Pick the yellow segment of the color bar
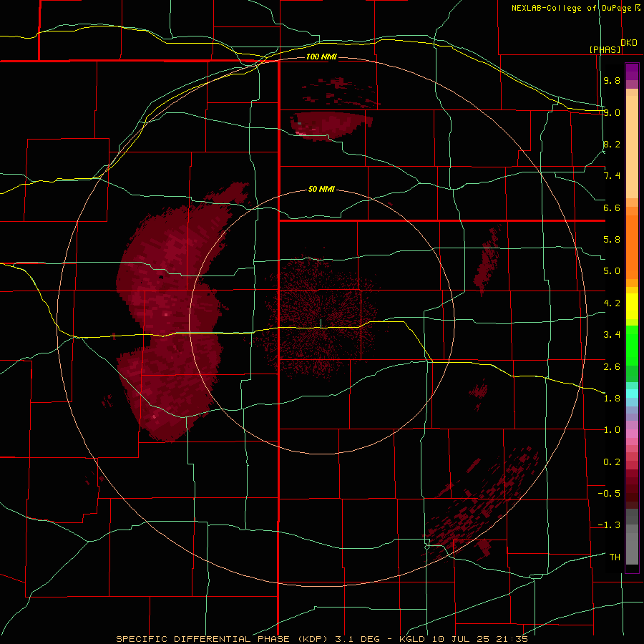Screen dimensions: 644x644 pos(632,306)
